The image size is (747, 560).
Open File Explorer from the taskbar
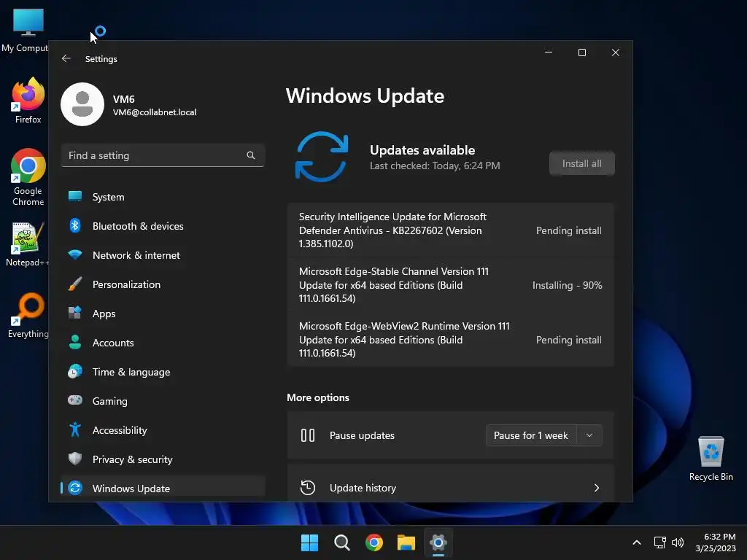[406, 542]
